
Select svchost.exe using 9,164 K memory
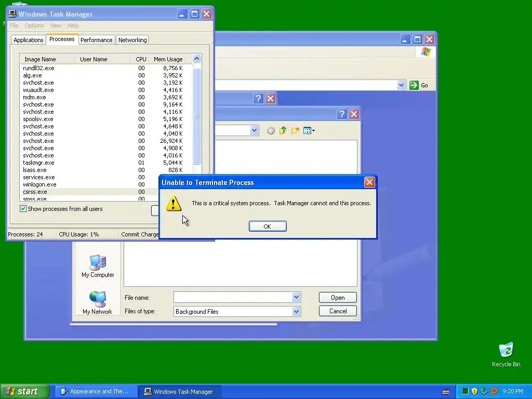click(x=106, y=104)
